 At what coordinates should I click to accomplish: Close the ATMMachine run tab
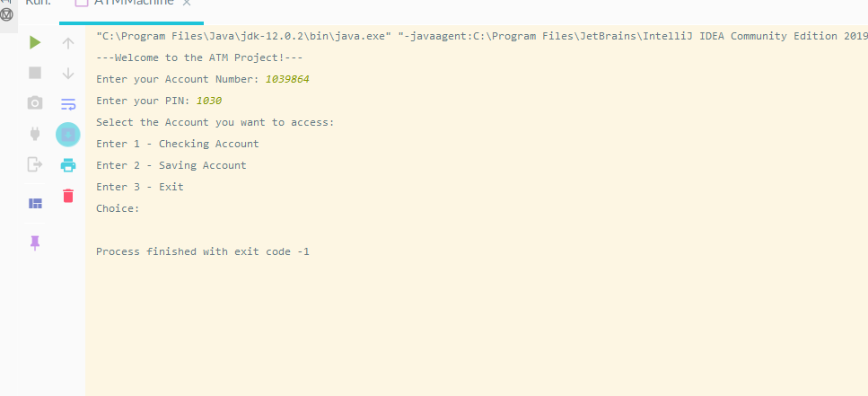[187, 4]
